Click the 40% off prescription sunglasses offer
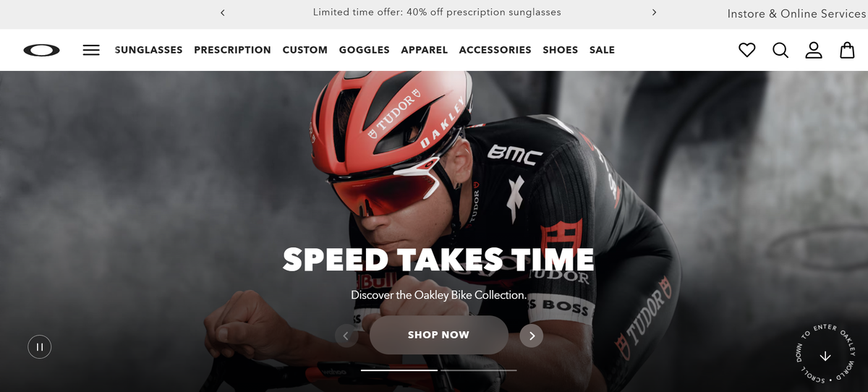Screen dimensions: 868x392 (x=437, y=12)
